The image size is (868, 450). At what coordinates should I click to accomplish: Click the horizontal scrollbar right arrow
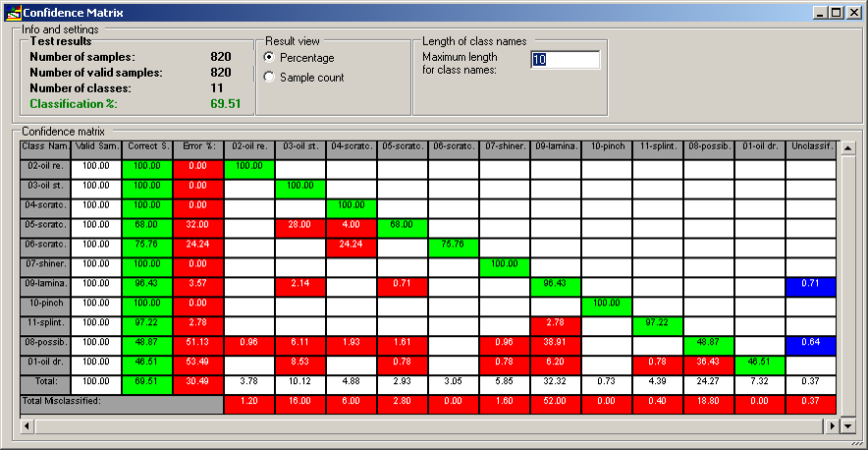(832, 426)
